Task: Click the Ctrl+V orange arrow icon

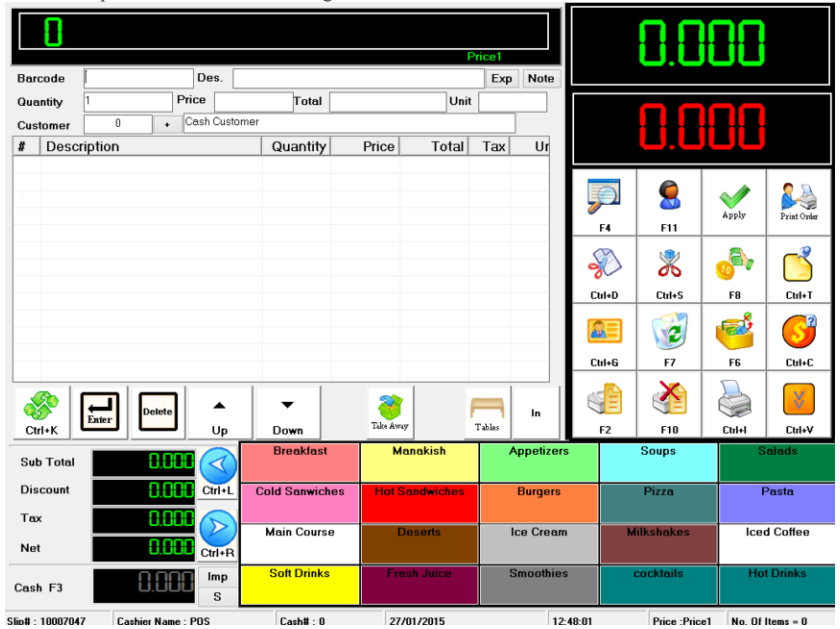Action: pos(799,405)
